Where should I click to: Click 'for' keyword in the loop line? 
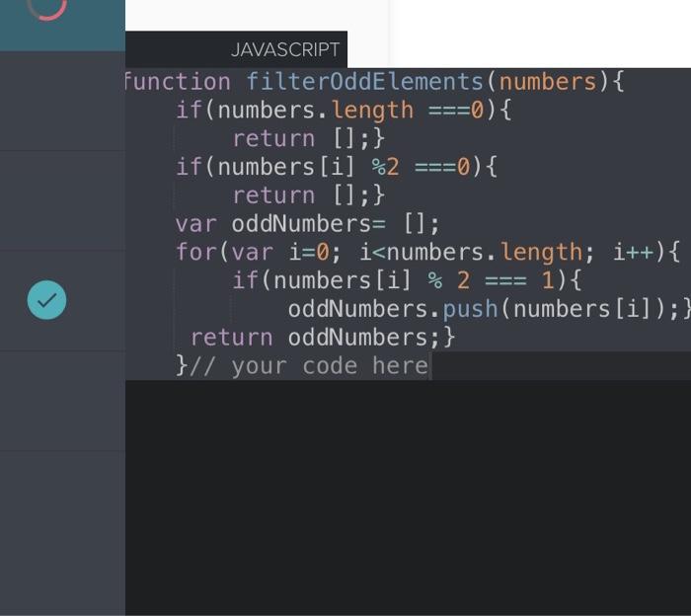tap(196, 252)
